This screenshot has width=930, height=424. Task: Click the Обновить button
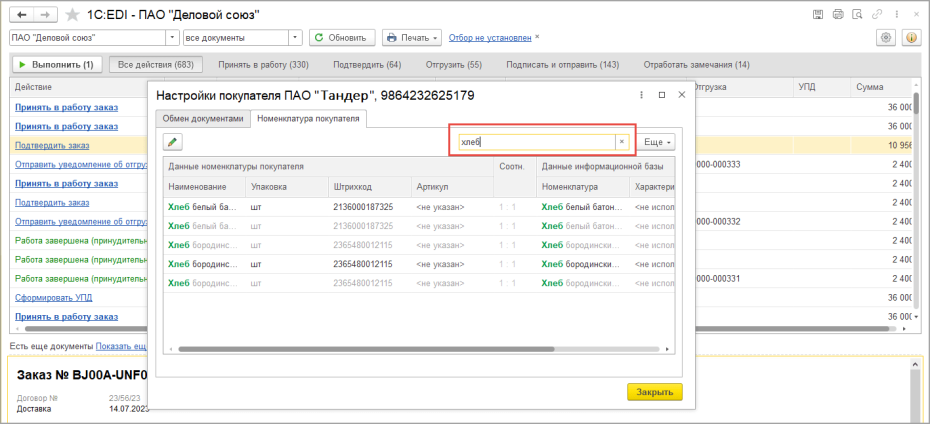342,37
